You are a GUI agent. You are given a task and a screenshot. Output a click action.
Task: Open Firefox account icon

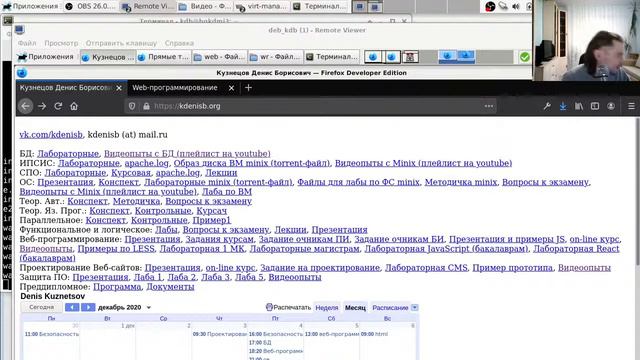611,106
